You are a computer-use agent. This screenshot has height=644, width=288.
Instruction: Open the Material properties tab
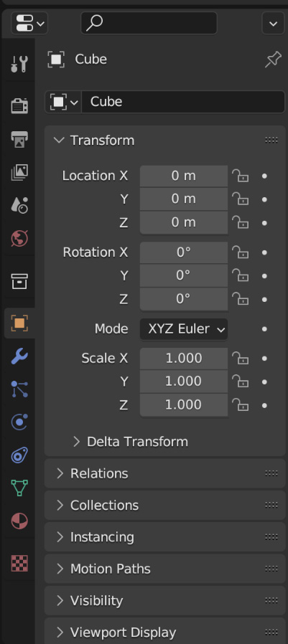point(19,521)
